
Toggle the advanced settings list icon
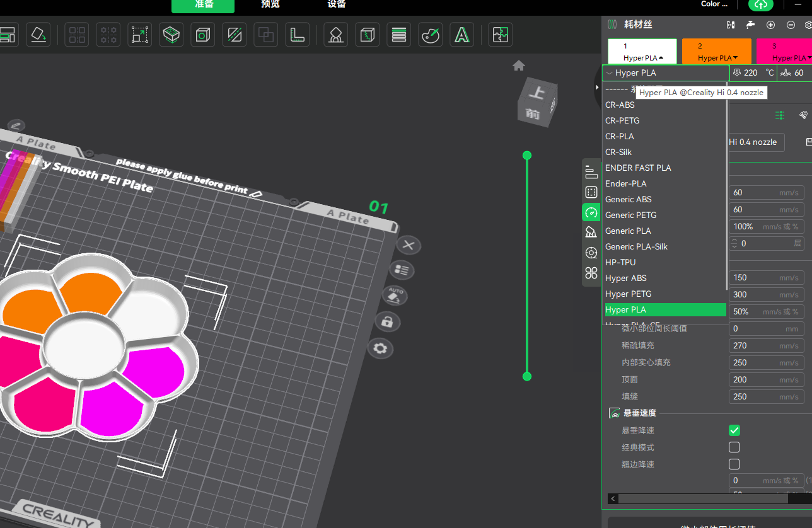click(x=780, y=115)
